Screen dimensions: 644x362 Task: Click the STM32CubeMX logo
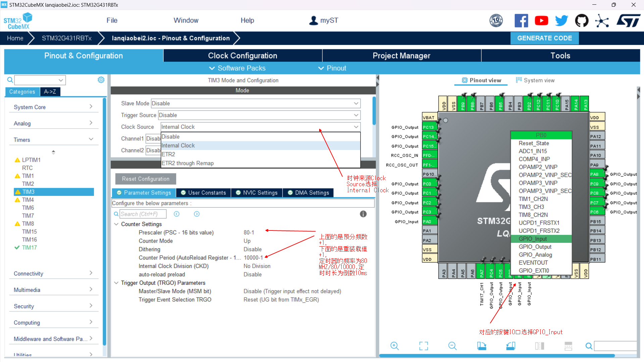pyautogui.click(x=18, y=21)
